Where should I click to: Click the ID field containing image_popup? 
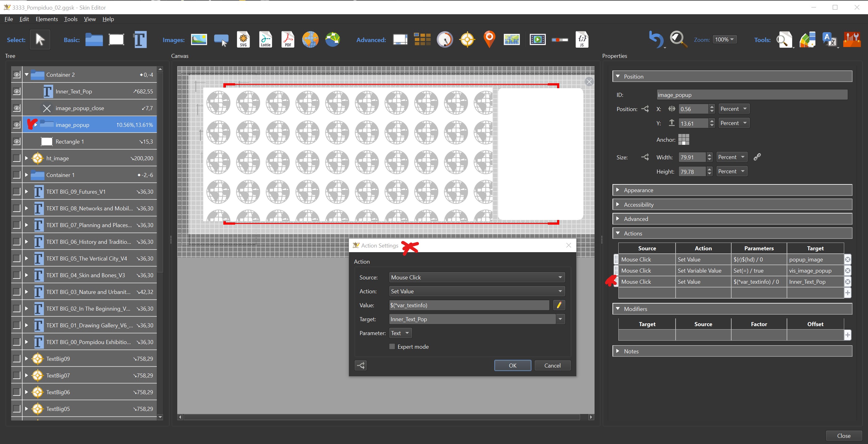pyautogui.click(x=752, y=95)
